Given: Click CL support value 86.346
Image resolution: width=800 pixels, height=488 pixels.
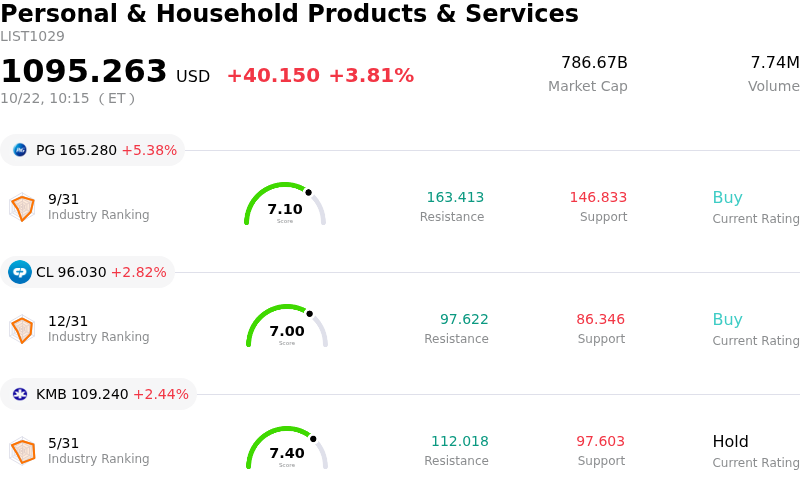Looking at the screenshot, I should tap(601, 320).
